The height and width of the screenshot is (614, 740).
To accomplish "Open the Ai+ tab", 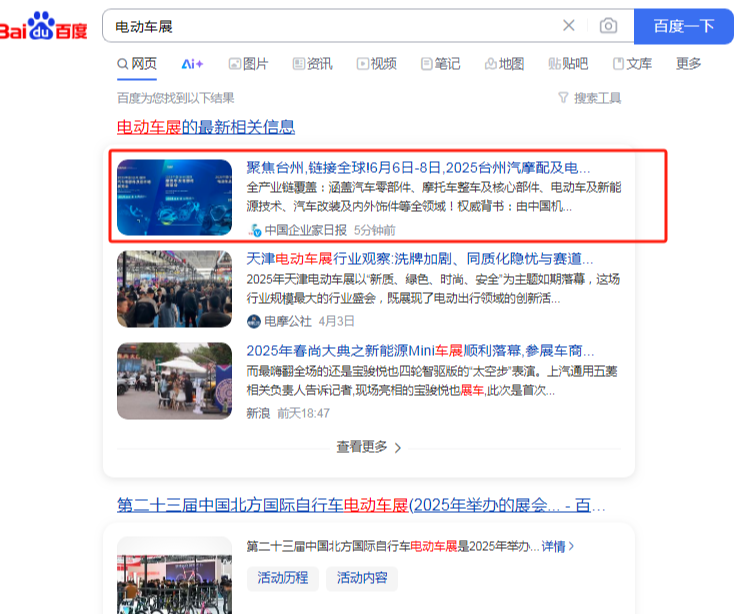I will (x=192, y=64).
